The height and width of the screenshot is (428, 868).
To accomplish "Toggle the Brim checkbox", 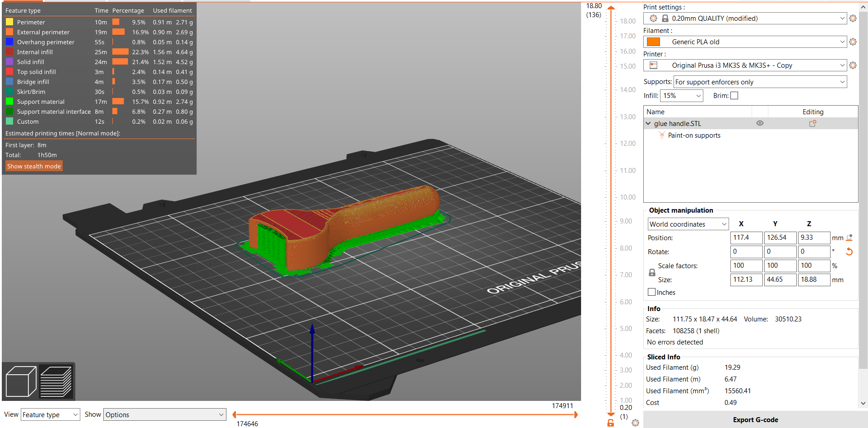I will [x=734, y=96].
